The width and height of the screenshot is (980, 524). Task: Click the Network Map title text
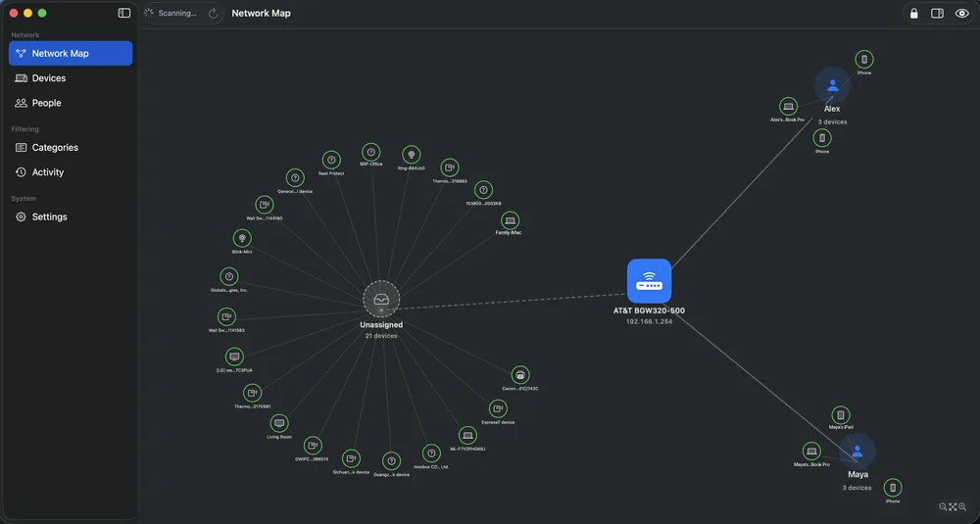(262, 13)
